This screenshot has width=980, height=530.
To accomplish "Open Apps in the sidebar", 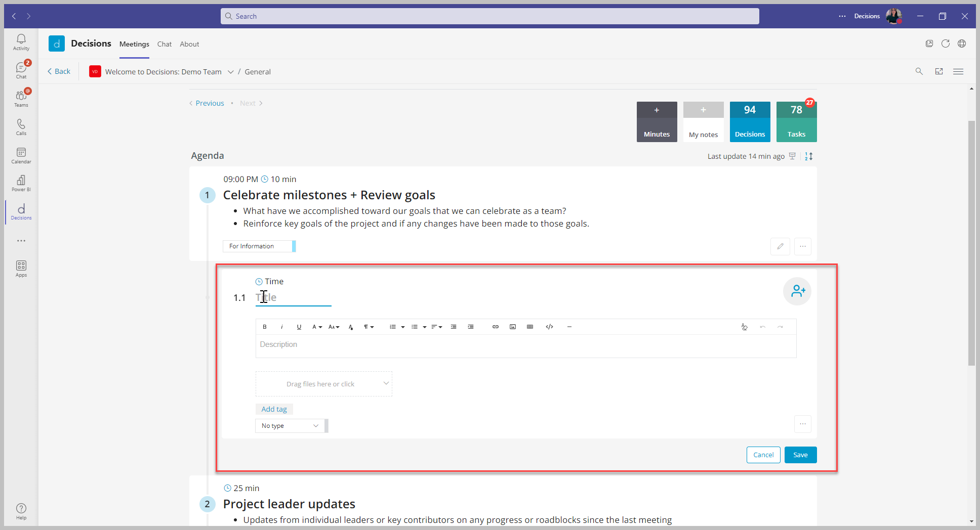I will point(21,269).
